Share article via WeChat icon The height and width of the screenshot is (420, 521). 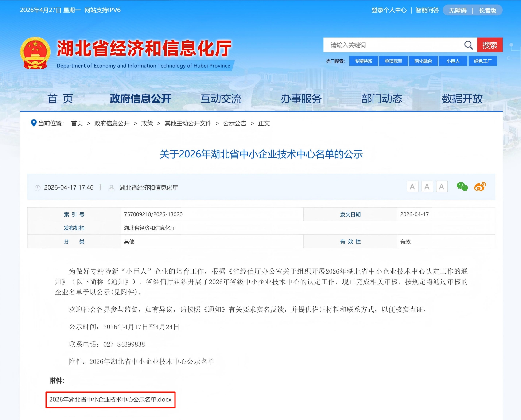tap(462, 187)
